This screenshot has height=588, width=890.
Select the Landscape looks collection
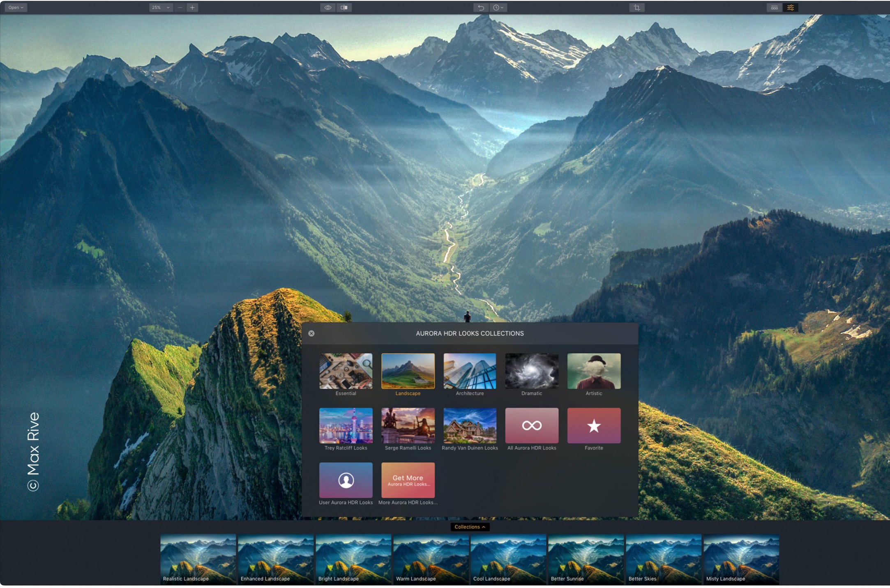click(x=408, y=371)
